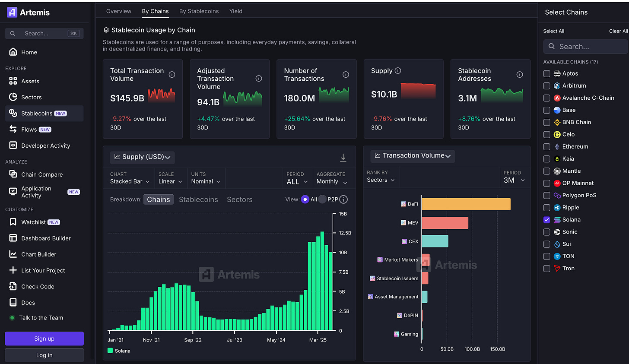
Task: Click the Clear All link
Action: tap(618, 31)
